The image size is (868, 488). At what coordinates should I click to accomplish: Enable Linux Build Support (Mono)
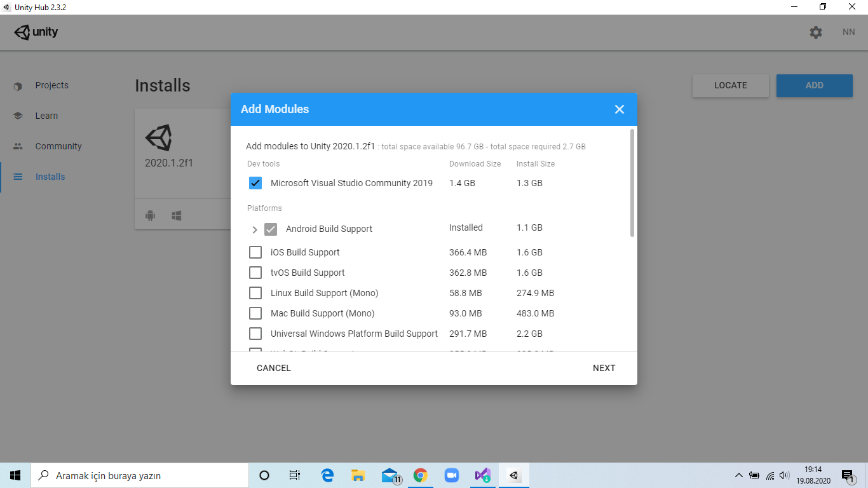click(x=255, y=293)
